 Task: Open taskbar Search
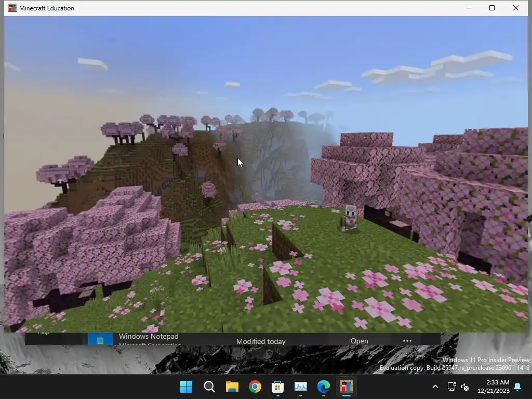click(209, 387)
